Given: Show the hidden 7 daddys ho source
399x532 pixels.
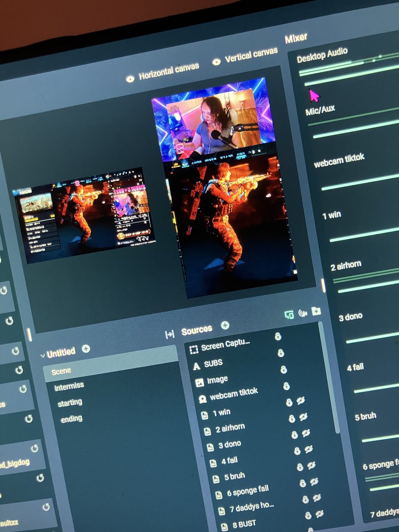Looking at the screenshot, I should click(317, 498).
